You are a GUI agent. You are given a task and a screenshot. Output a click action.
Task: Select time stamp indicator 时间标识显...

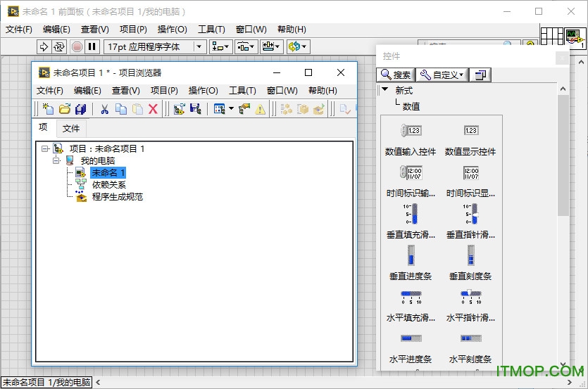(470, 181)
